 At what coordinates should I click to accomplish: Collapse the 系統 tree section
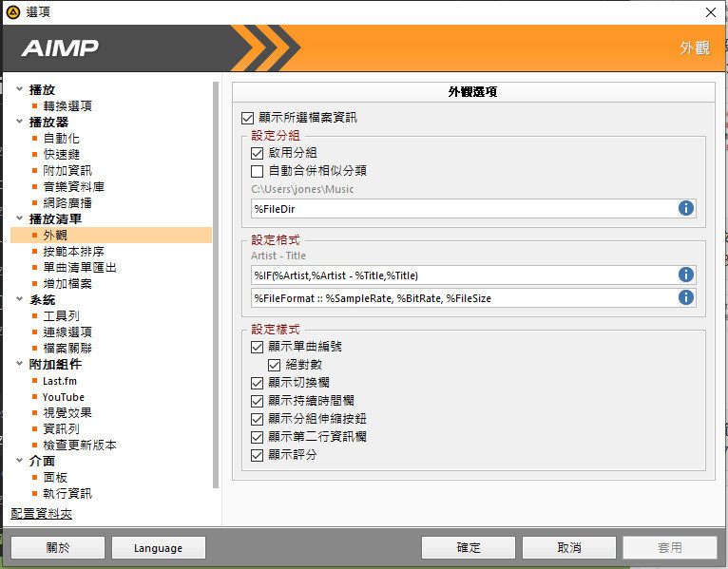pos(20,299)
